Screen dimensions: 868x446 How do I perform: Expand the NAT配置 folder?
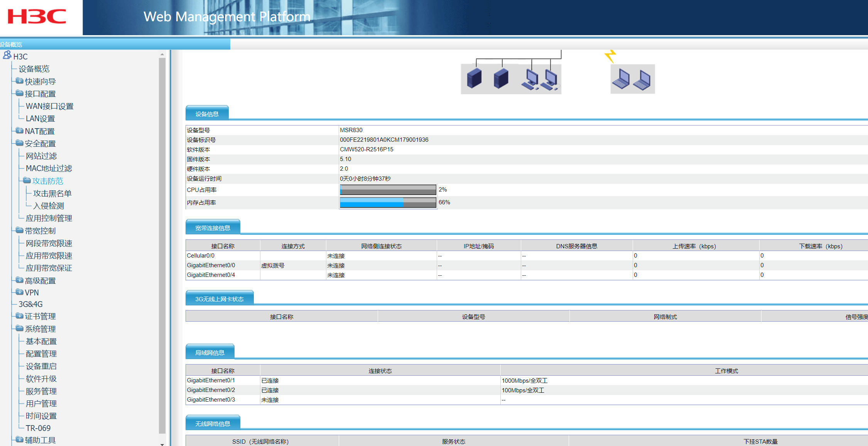[19, 131]
